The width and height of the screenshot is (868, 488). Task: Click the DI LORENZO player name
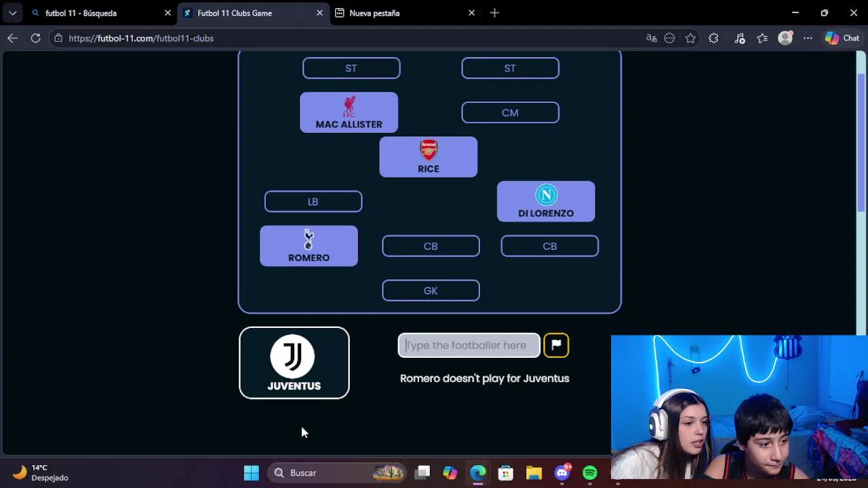coord(546,213)
